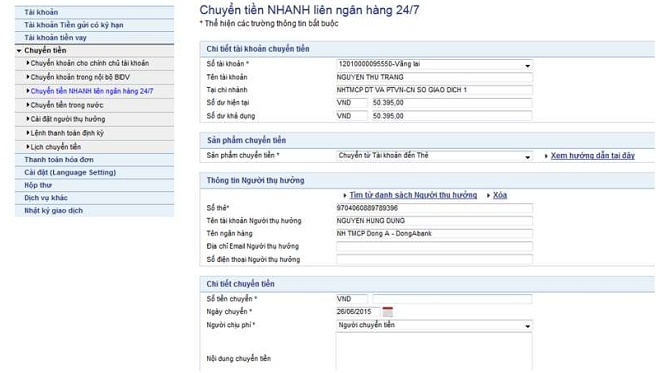Screen dimensions: 660x373
Task: Focus the Số thẻ input field
Action: click(x=434, y=208)
